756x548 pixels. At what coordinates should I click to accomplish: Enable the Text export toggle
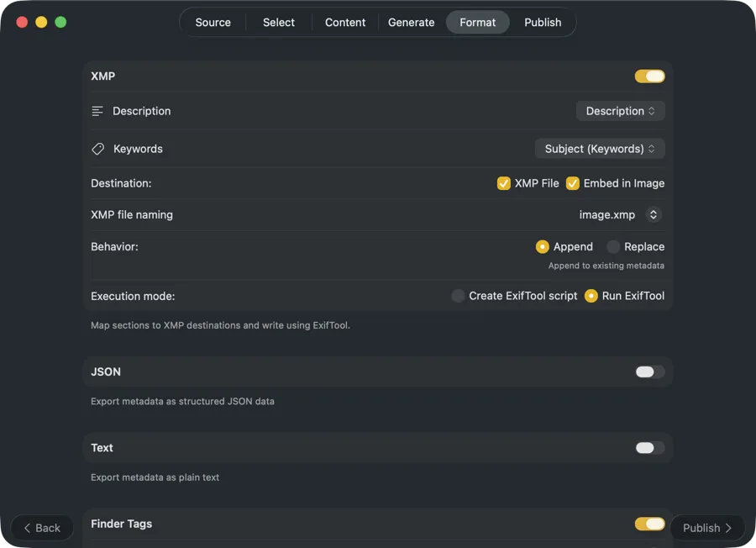click(649, 447)
